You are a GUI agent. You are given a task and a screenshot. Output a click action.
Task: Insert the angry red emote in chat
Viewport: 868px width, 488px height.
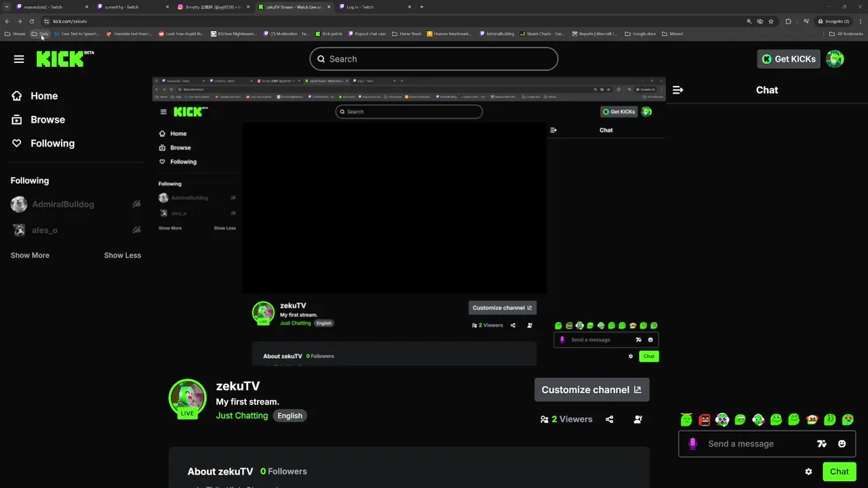[705, 420]
